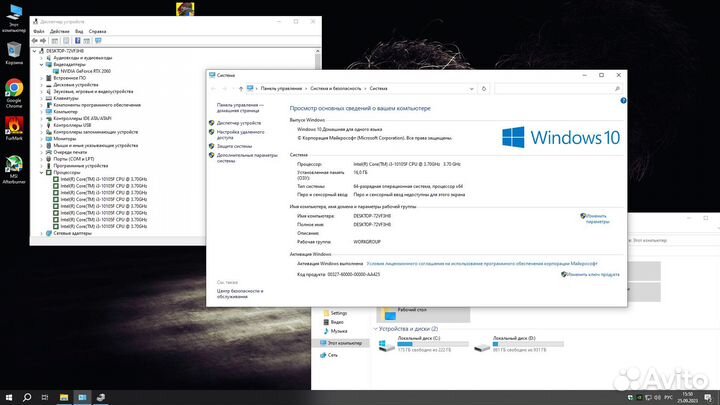Click the volume speaker tray icon
The image size is (720, 405).
click(657, 397)
